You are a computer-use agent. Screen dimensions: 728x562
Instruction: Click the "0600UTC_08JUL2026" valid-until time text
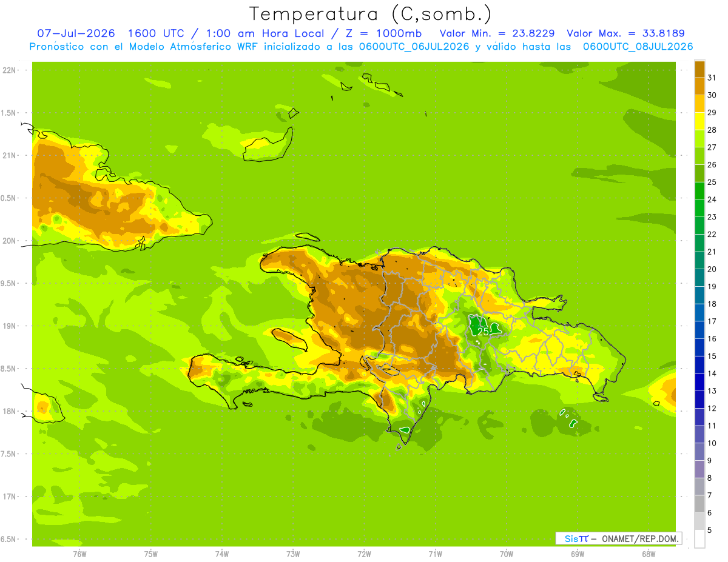[x=638, y=47]
